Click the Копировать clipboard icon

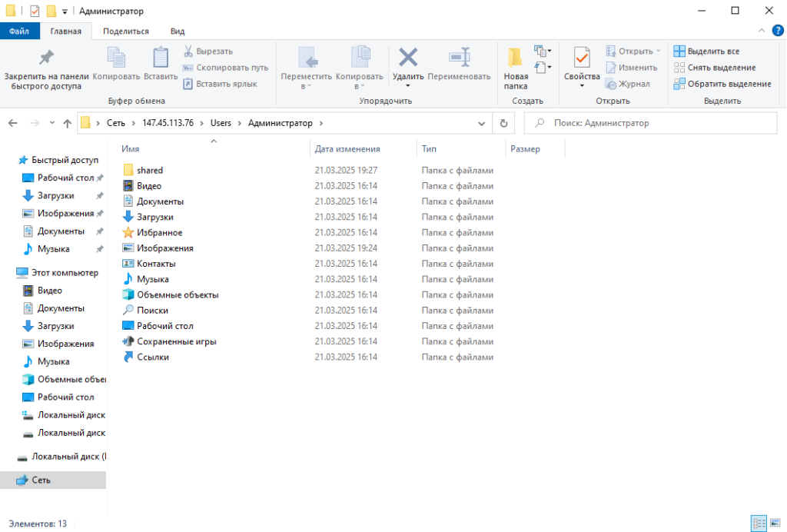(x=117, y=58)
